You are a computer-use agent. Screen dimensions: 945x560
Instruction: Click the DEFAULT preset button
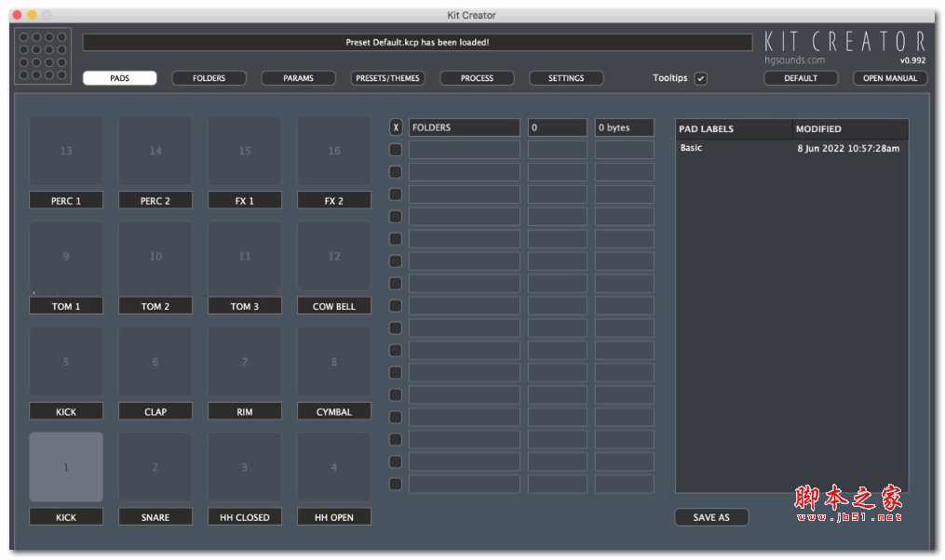(x=801, y=78)
